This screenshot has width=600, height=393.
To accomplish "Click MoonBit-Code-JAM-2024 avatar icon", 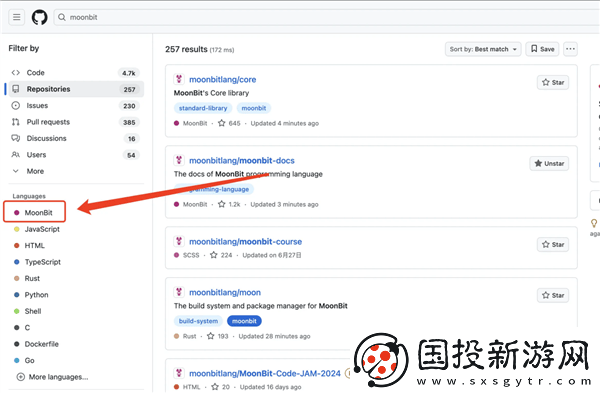I will point(179,373).
